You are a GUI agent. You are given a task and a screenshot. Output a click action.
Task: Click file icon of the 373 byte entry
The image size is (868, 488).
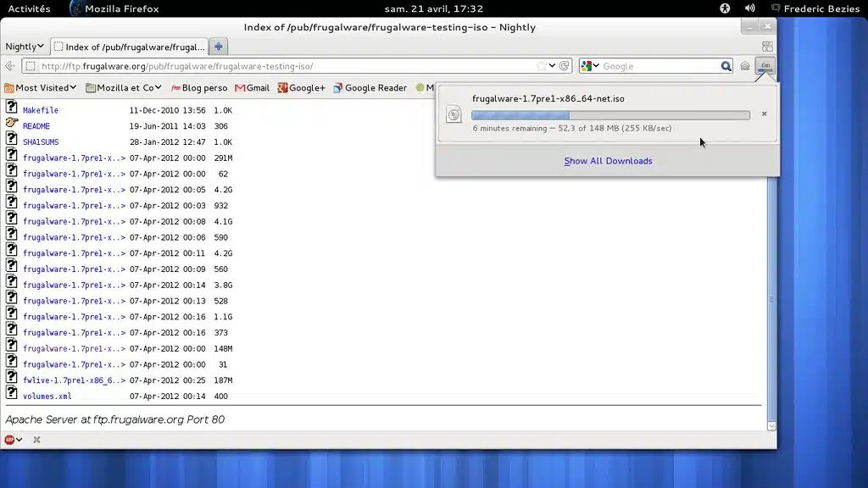(x=12, y=330)
